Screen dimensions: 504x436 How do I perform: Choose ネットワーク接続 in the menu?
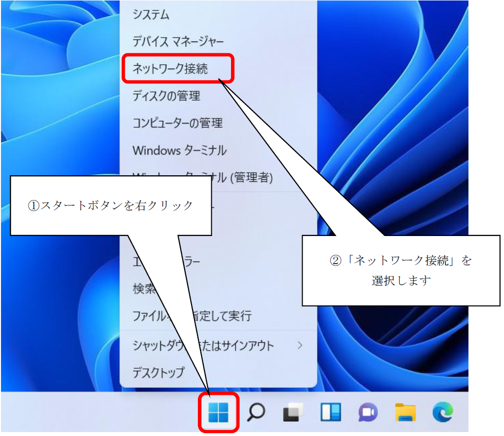[x=170, y=69]
